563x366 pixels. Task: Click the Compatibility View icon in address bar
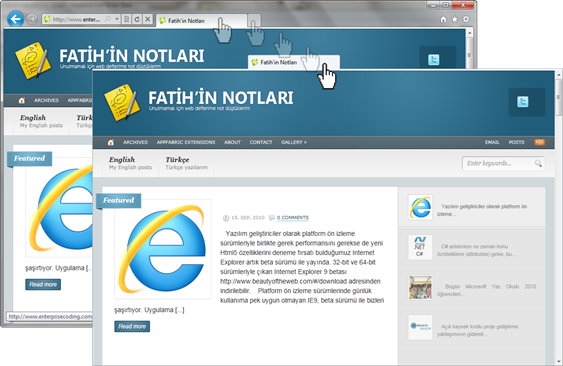[x=126, y=19]
